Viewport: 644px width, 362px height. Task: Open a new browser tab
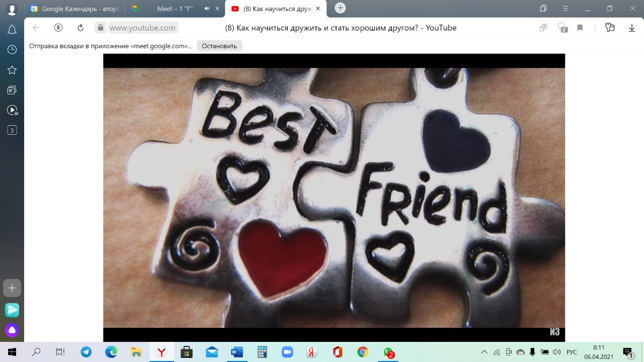coord(340,8)
